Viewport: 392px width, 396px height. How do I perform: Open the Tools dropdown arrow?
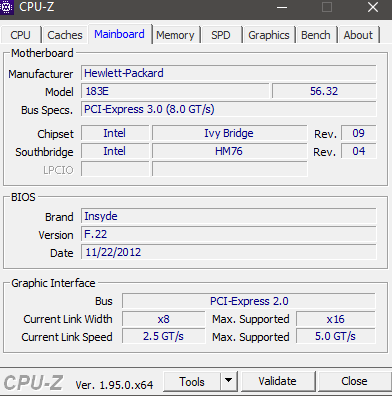click(x=228, y=381)
